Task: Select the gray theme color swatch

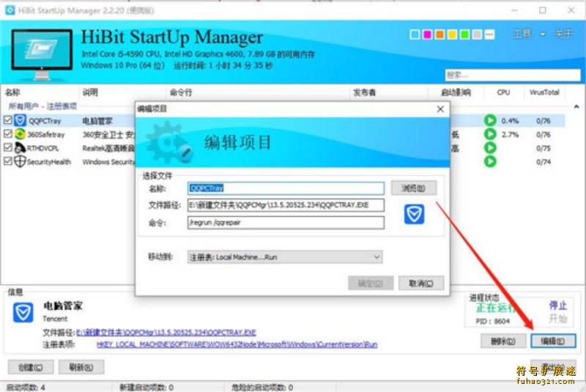Action: click(477, 34)
